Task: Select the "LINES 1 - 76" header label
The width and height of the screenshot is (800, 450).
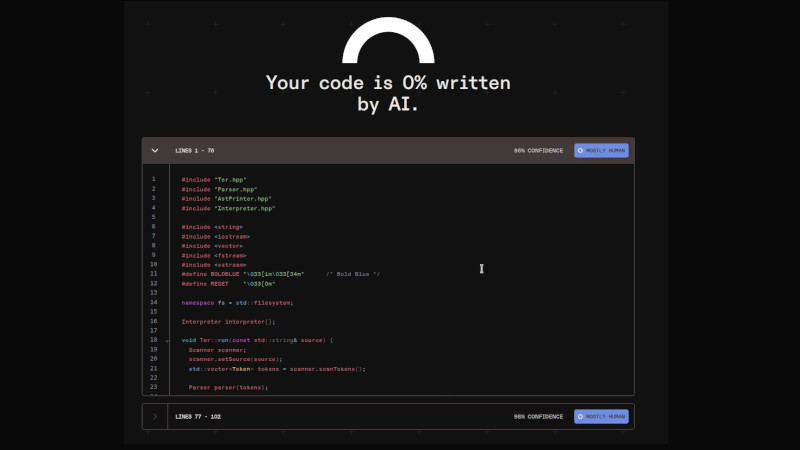Action: tap(195, 151)
